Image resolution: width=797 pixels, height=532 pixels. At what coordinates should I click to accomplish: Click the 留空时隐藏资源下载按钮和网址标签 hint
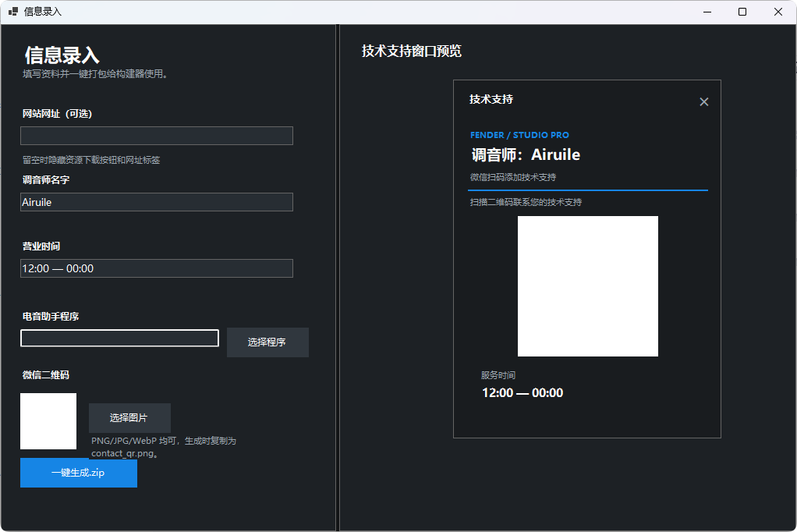click(91, 160)
